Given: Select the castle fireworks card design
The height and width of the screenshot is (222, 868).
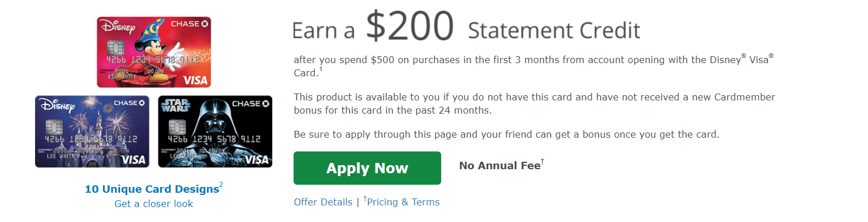Looking at the screenshot, I should click(92, 131).
